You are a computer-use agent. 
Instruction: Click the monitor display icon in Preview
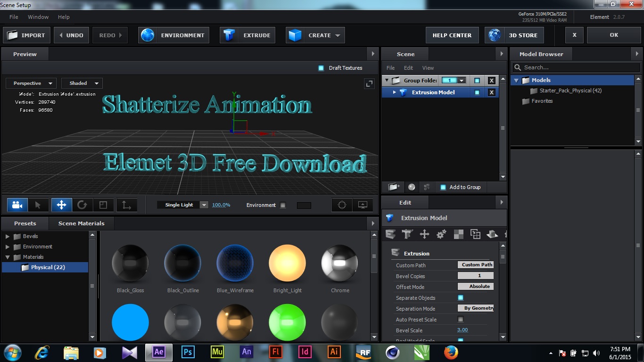pos(363,205)
